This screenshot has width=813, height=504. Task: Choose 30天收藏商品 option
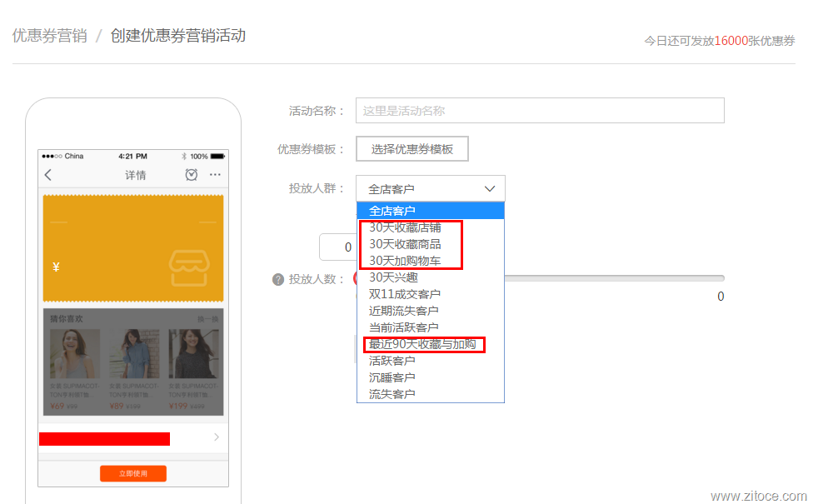405,244
